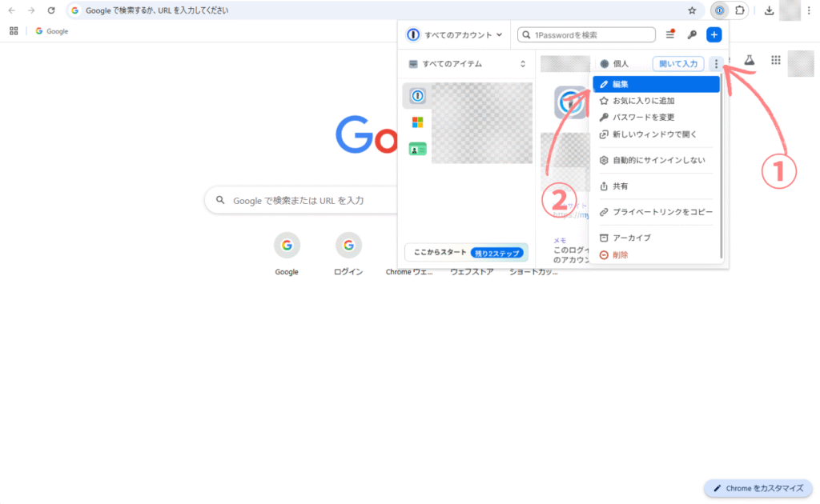Open the Google Labs flask icon
This screenshot has width=820, height=504.
(x=750, y=60)
